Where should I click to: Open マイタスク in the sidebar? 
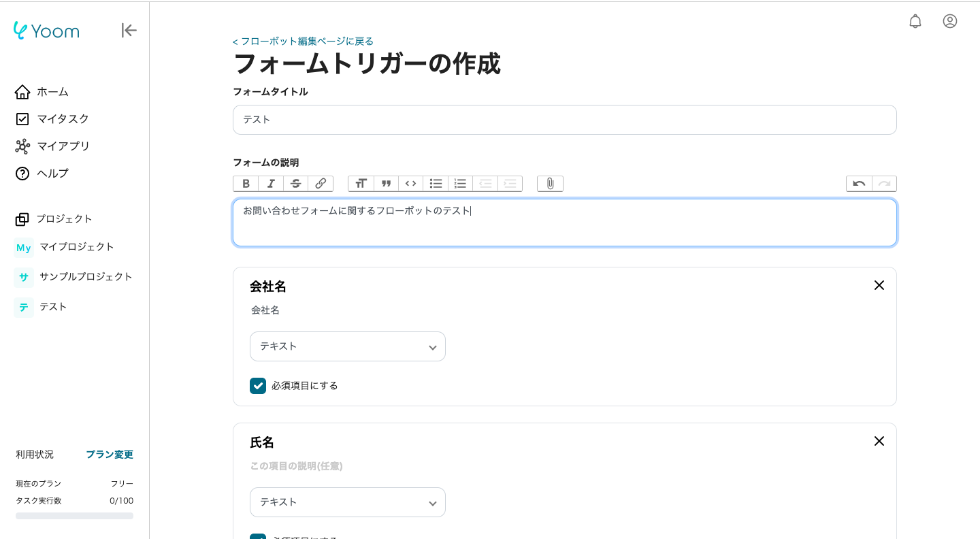click(x=63, y=119)
